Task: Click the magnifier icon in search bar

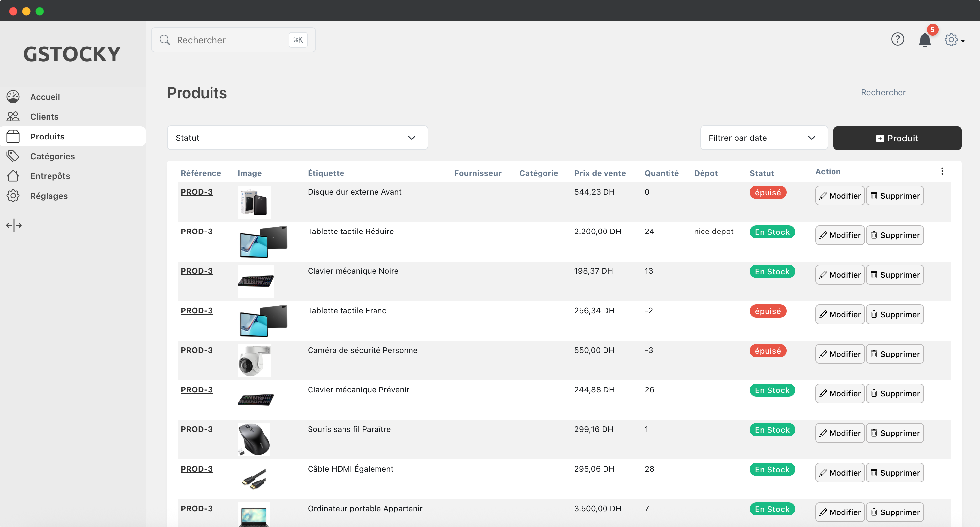Action: coord(165,40)
